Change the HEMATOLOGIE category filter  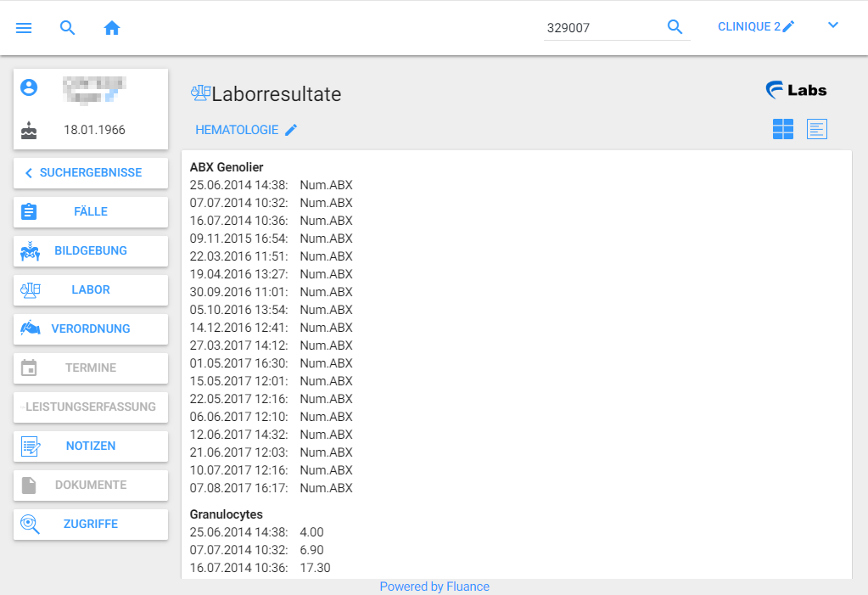[x=246, y=130]
